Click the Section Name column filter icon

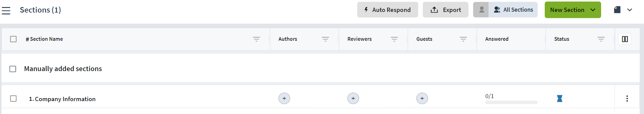(x=256, y=39)
